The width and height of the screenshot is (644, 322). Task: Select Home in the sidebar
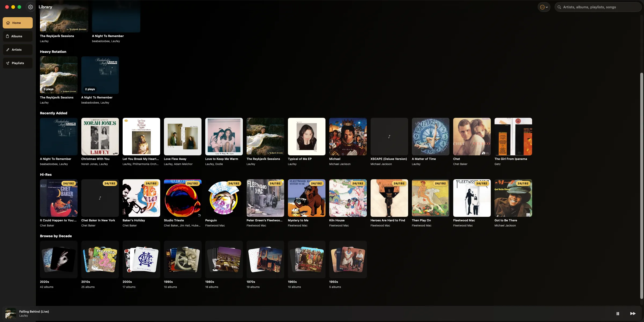[18, 23]
